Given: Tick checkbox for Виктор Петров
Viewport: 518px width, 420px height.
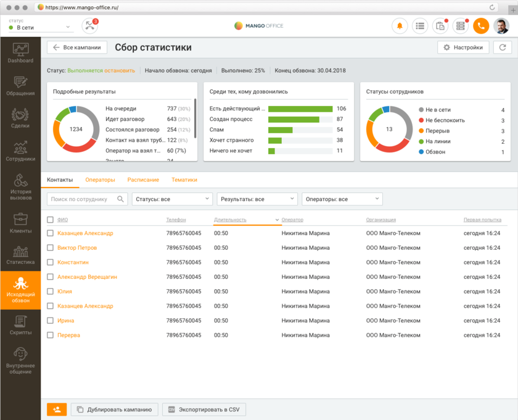Looking at the screenshot, I should tap(51, 248).
